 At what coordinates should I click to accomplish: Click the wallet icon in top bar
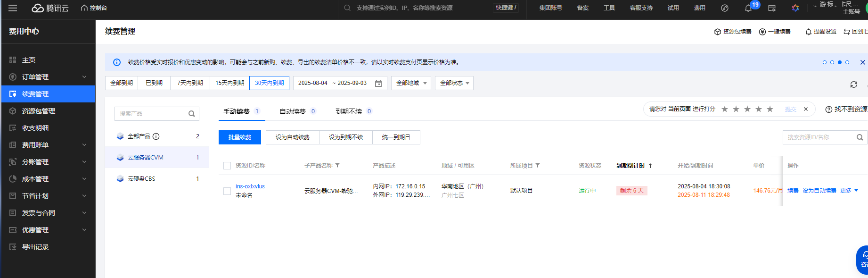[772, 8]
